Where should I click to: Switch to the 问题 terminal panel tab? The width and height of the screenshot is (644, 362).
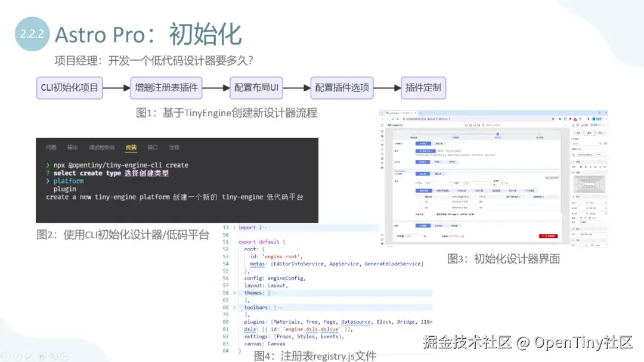(51, 147)
